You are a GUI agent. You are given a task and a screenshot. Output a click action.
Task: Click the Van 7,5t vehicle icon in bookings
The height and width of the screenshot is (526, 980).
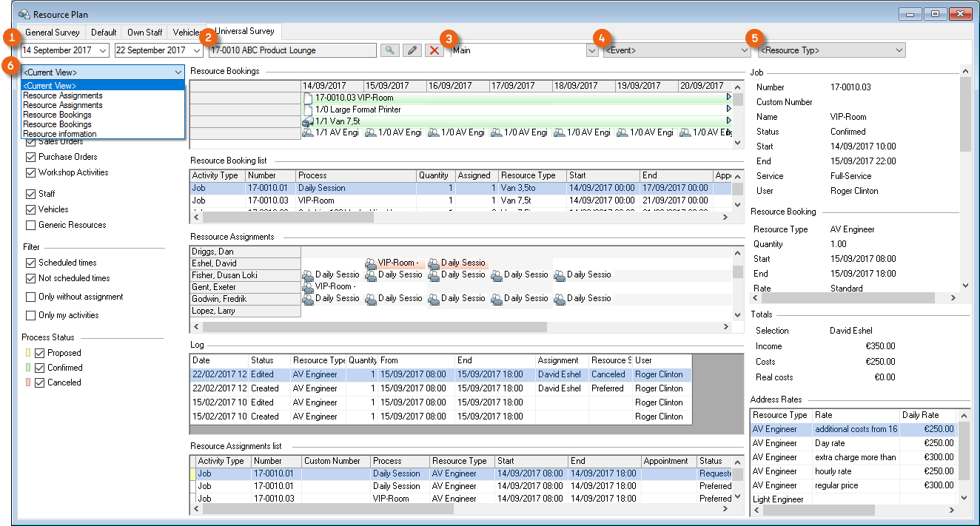coord(308,121)
